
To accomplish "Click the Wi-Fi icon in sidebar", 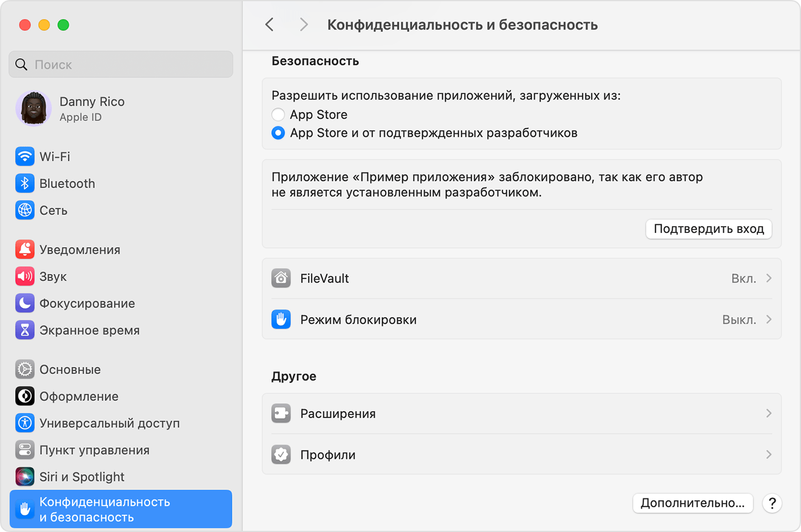I will (25, 157).
